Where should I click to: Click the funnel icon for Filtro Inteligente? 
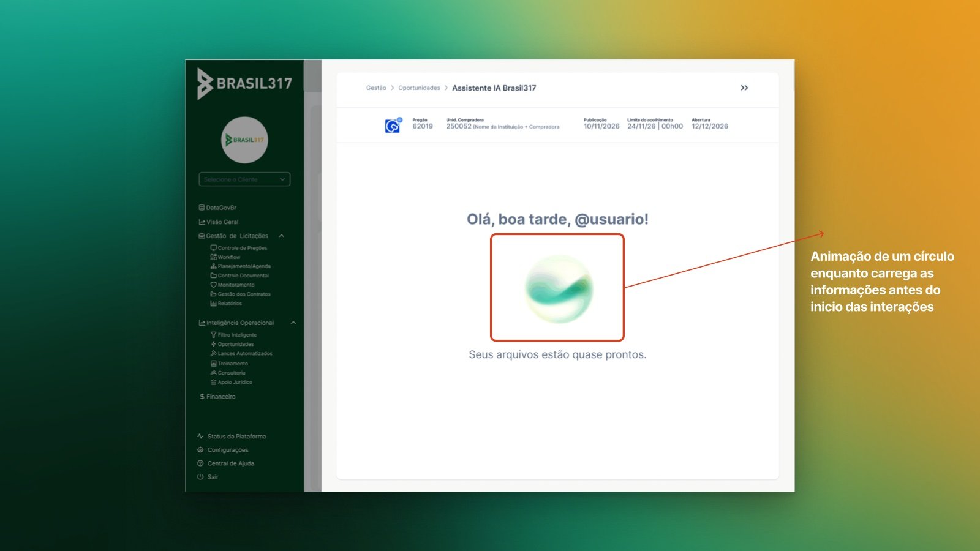click(x=214, y=335)
